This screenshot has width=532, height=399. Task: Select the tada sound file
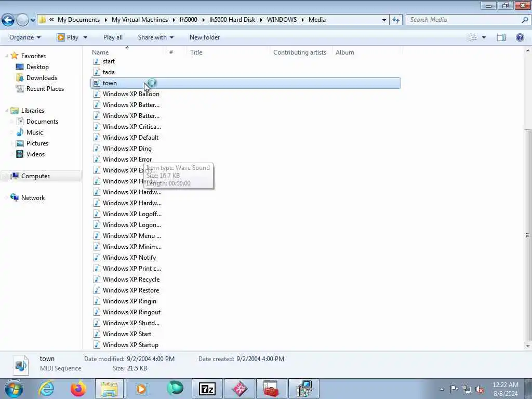pos(109,72)
